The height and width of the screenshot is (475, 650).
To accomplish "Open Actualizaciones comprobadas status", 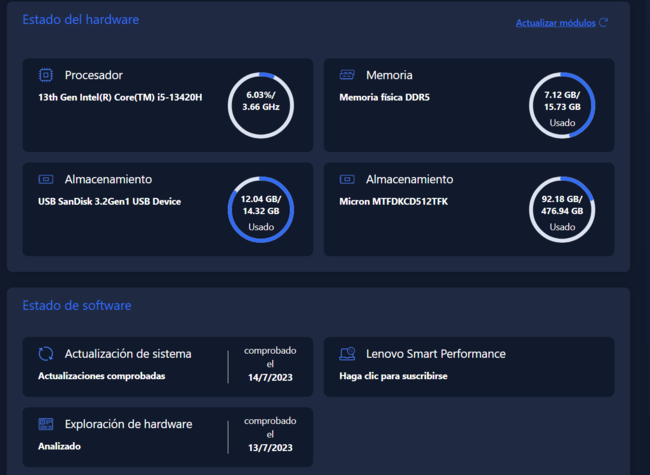I will [101, 376].
